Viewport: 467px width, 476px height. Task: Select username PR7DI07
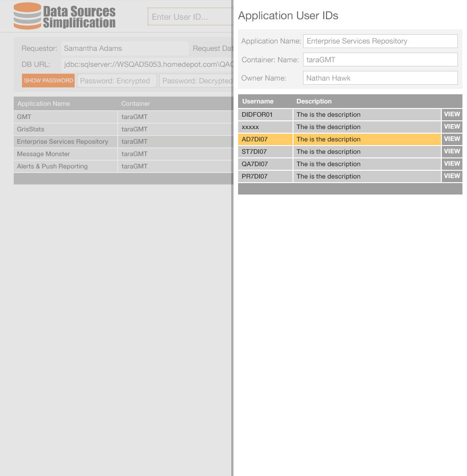265,176
